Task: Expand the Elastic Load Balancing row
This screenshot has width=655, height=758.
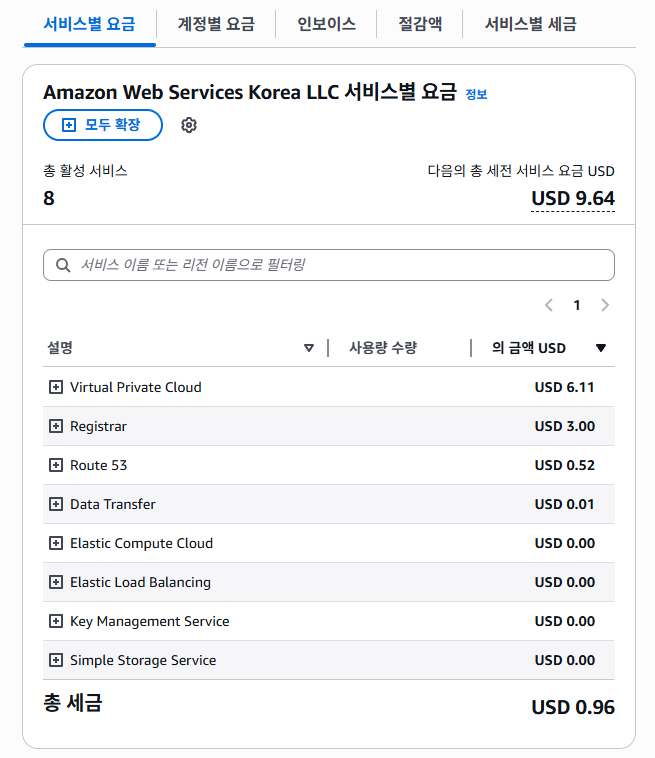Action: (x=56, y=582)
